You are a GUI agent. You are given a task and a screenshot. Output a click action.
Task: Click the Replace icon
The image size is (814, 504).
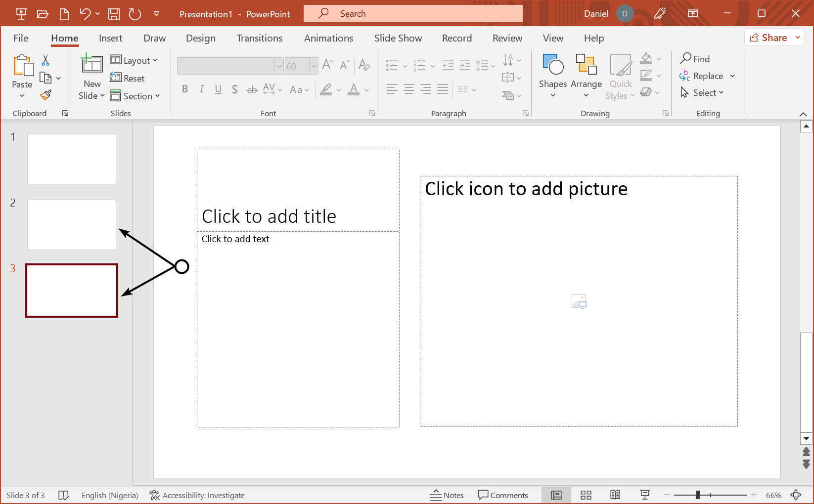(704, 76)
